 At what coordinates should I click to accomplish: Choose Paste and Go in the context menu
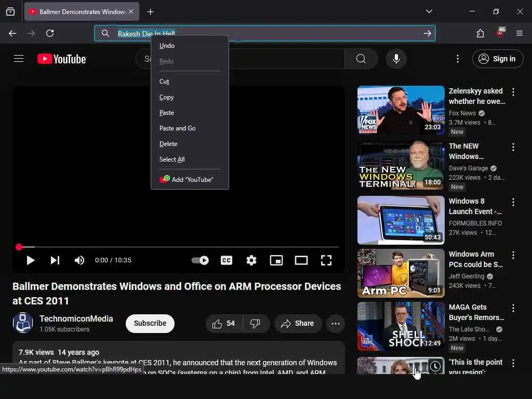tap(190, 128)
